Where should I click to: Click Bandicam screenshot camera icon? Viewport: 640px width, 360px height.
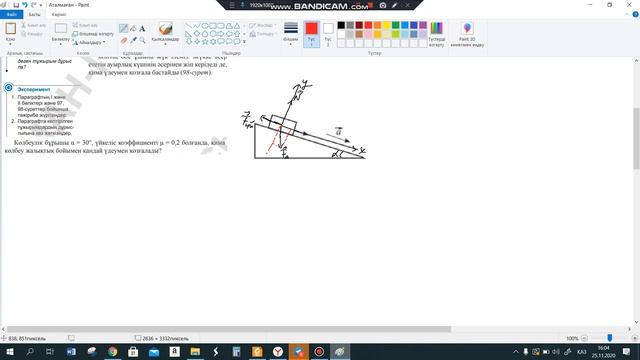(x=383, y=5)
